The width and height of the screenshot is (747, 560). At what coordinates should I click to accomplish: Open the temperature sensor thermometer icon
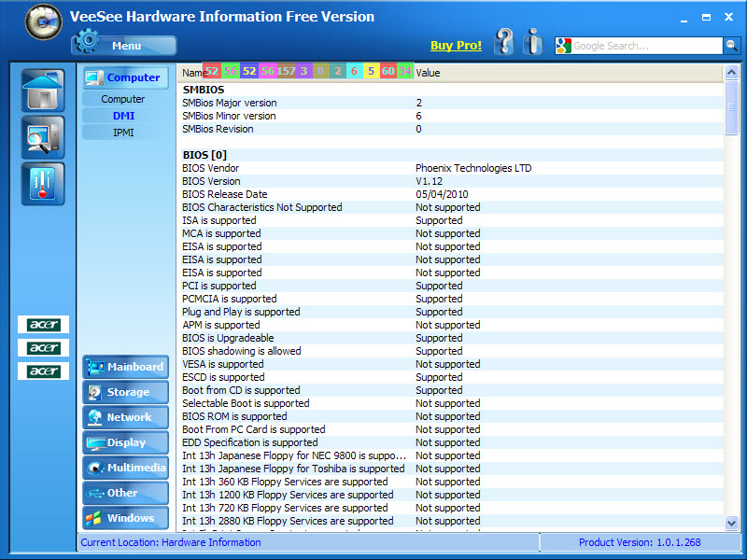(43, 184)
